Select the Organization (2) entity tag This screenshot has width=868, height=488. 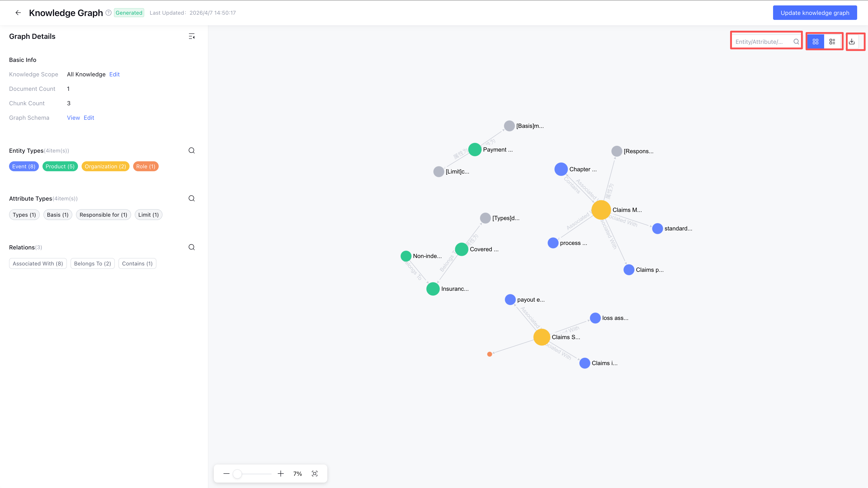(105, 166)
